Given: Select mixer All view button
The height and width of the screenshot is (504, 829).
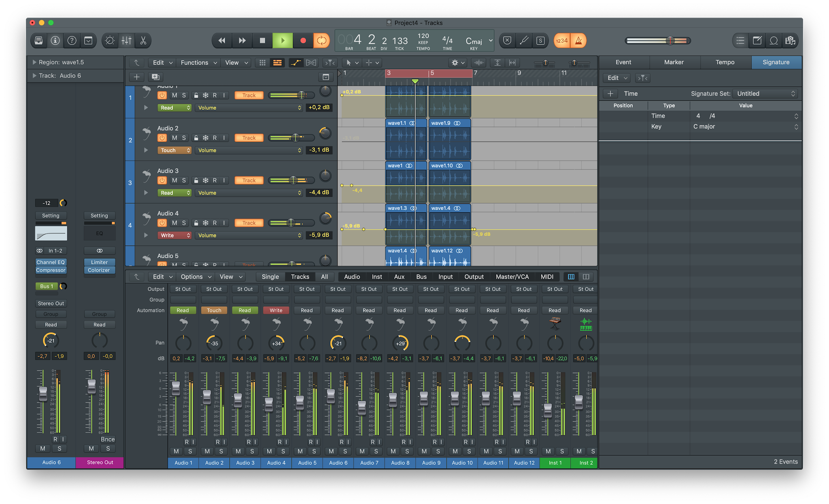Looking at the screenshot, I should pos(325,277).
